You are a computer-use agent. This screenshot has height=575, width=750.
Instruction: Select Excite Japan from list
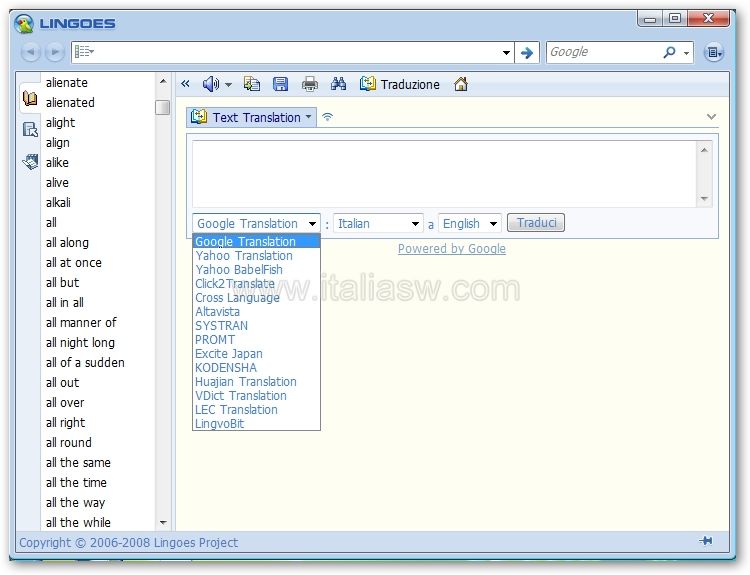point(256,354)
